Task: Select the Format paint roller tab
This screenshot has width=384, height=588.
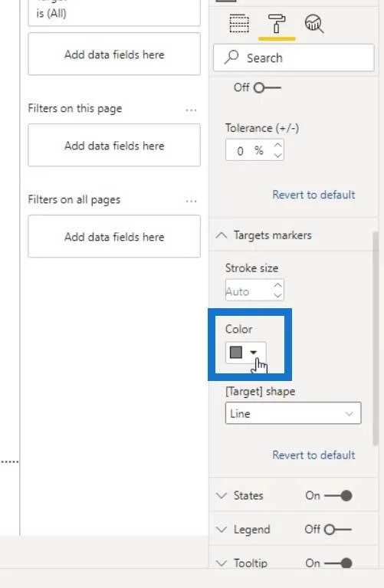Action: 277,23
